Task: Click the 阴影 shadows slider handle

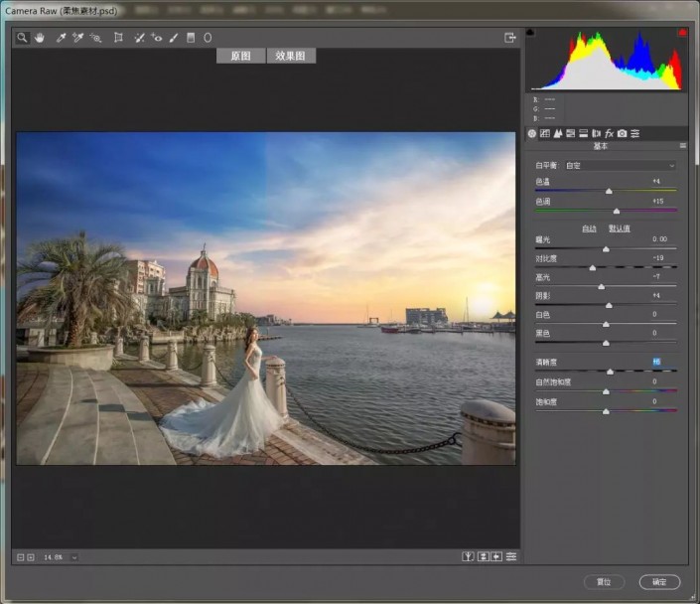Action: pyautogui.click(x=609, y=305)
